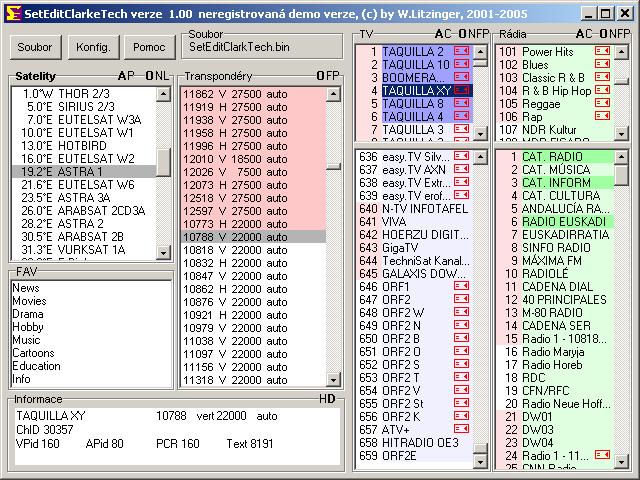Click the Classic R & B encrypted icon
The width and height of the screenshot is (640, 480).
(602, 77)
